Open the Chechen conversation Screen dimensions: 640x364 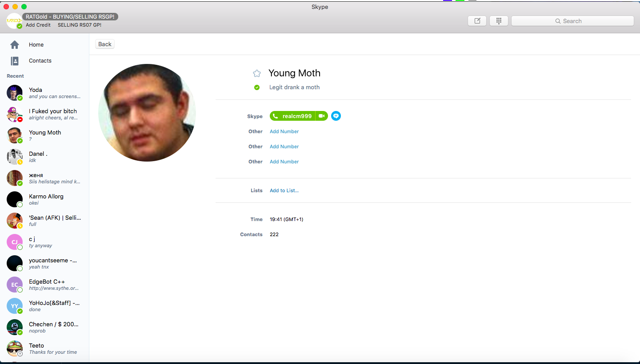click(44, 327)
